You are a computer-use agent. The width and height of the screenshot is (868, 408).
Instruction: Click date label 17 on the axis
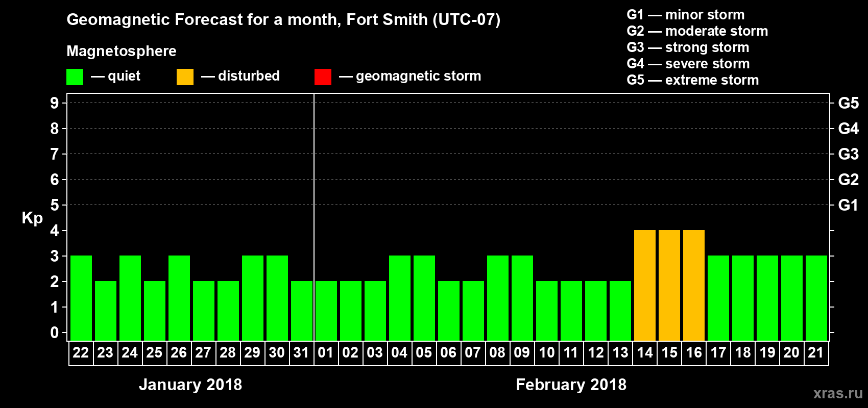[718, 352]
